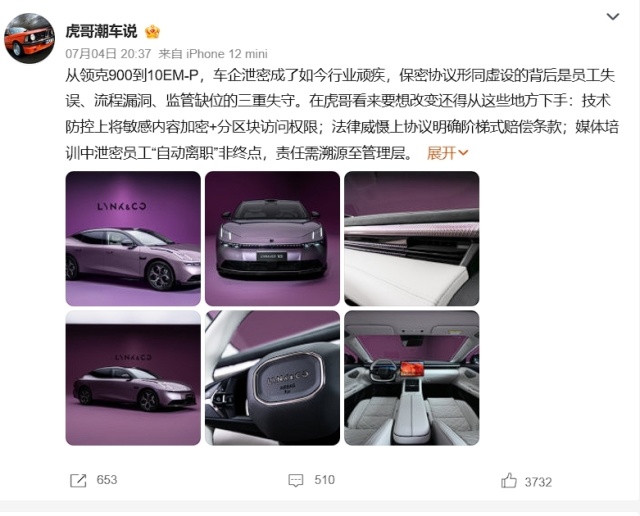Click the comment bubble icon
The height and width of the screenshot is (516, 640).
click(296, 480)
